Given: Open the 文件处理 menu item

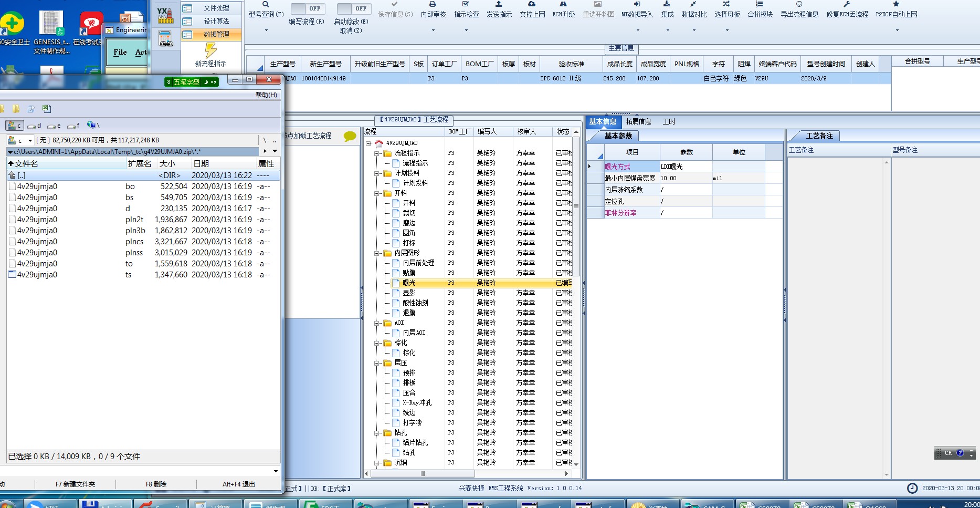Looking at the screenshot, I should [x=211, y=8].
